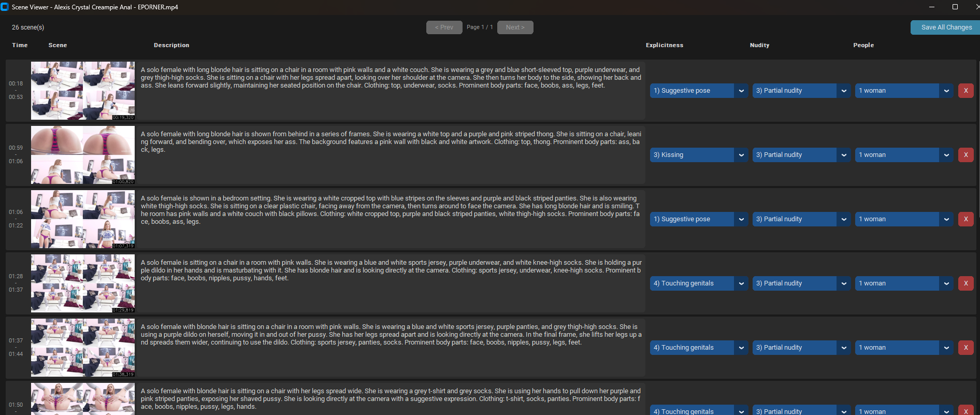This screenshot has height=415, width=980.
Task: Open the thumbnail for the 01:06 scene
Action: (83, 219)
